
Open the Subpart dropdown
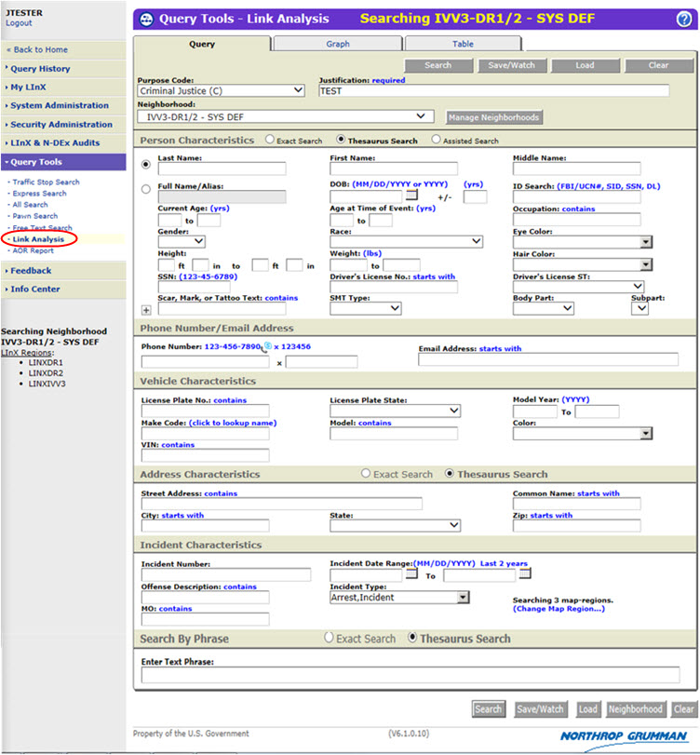click(639, 308)
